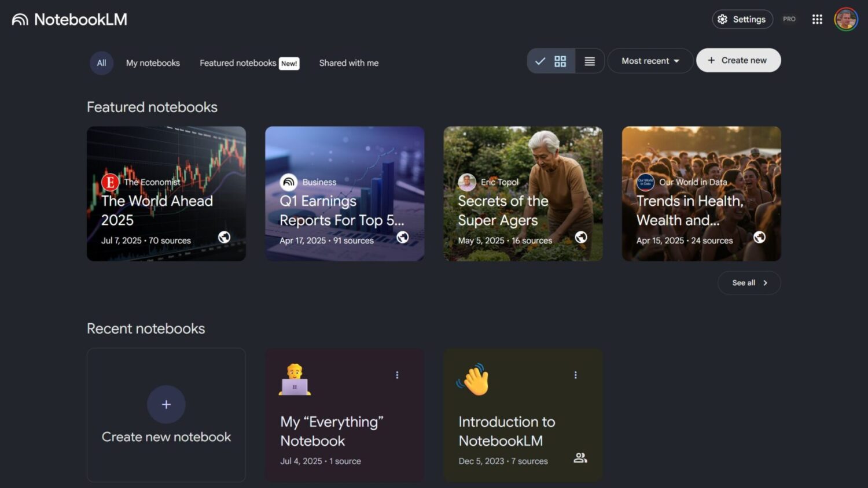The image size is (868, 488).
Task: Open the Settings button
Action: [x=742, y=19]
